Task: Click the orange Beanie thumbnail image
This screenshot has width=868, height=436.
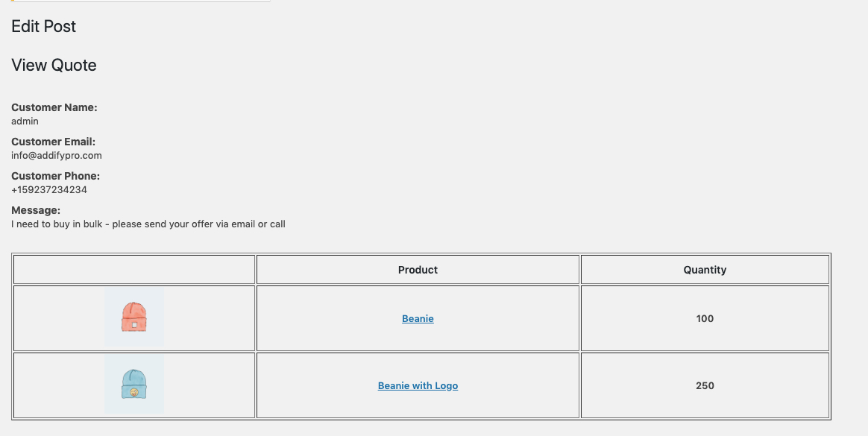Action: coord(134,317)
